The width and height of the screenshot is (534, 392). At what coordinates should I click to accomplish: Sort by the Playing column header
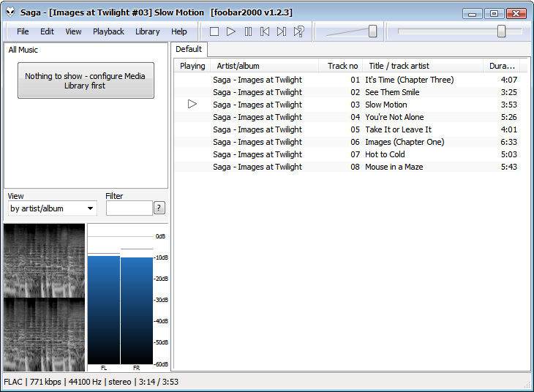click(x=192, y=66)
